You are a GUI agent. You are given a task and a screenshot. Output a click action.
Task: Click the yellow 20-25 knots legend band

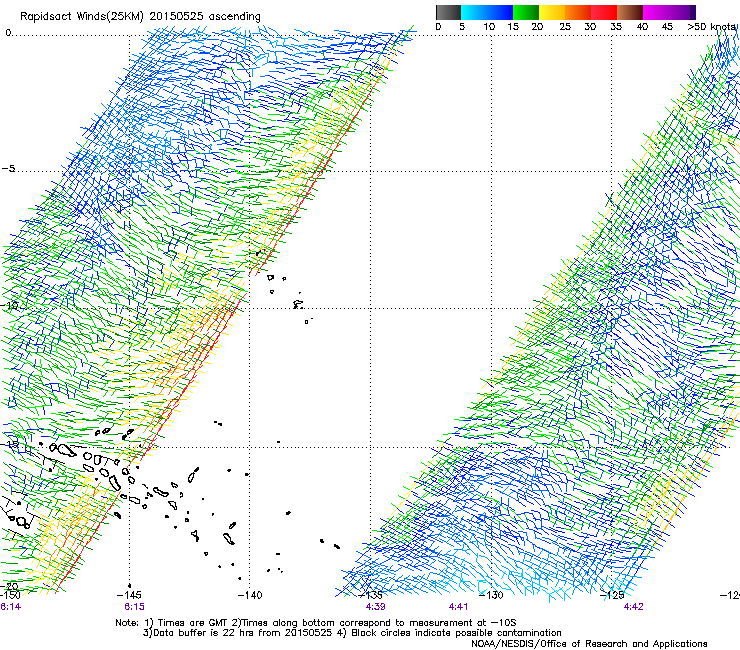(552, 12)
